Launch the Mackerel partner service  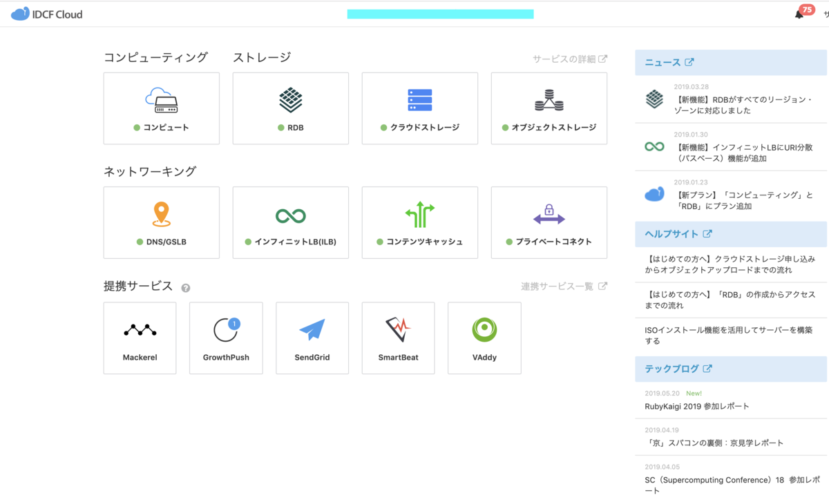[140, 338]
